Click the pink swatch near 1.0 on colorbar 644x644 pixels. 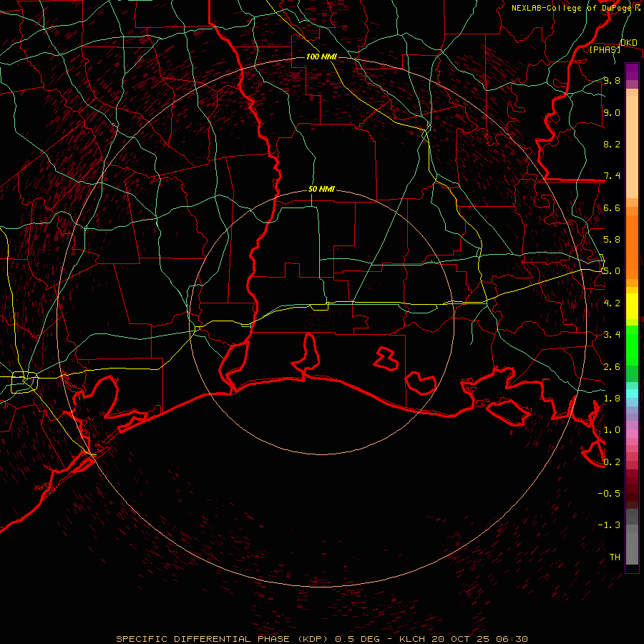(632, 434)
